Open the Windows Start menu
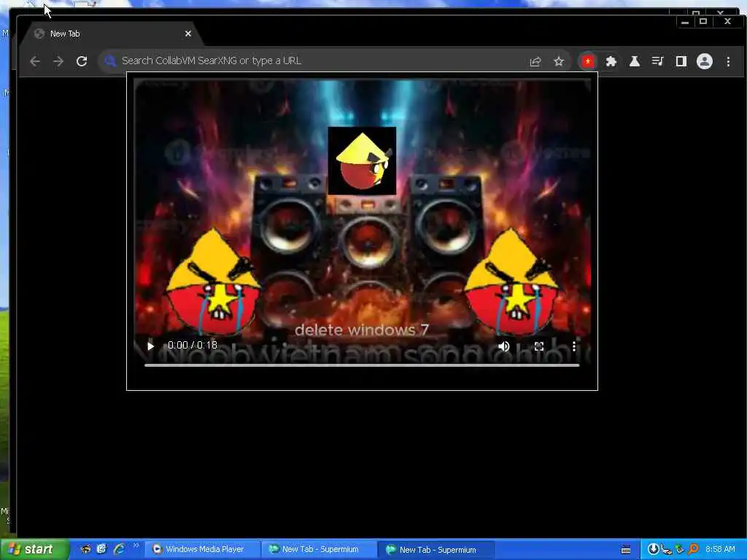 [35, 550]
